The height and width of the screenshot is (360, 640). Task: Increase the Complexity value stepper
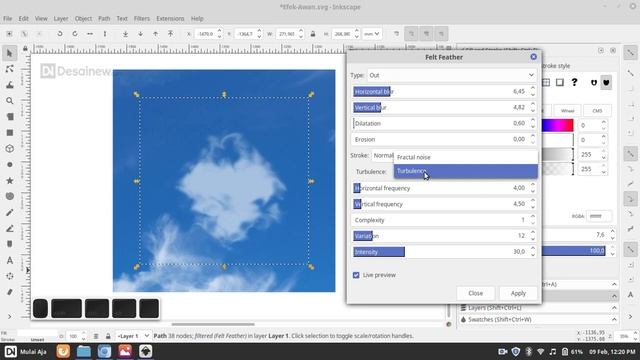pos(533,217)
